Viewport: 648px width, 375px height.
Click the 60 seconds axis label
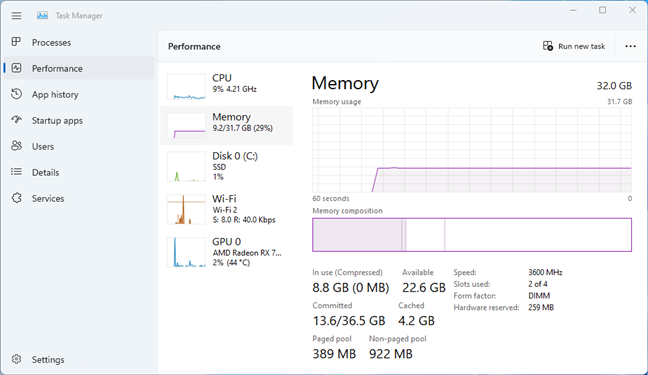point(331,198)
